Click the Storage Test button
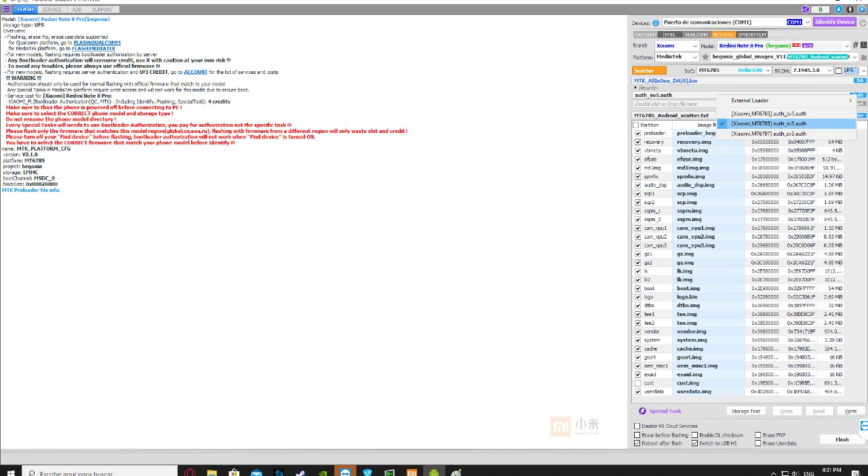 click(x=745, y=411)
